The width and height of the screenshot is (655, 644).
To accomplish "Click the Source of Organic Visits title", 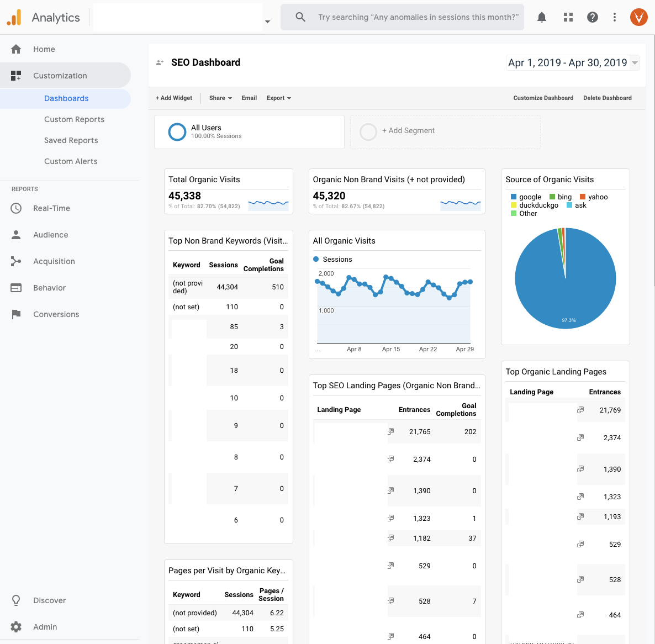I will (x=550, y=180).
